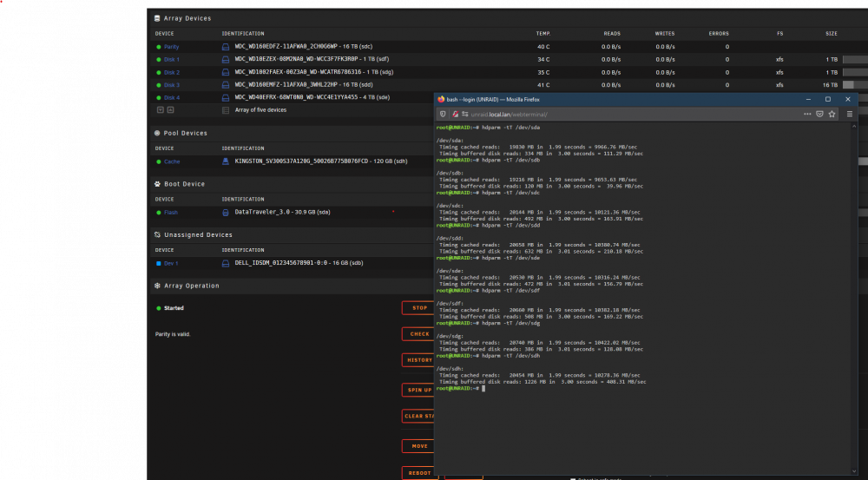Screen dimensions: 868x480
Task: Open Firefox tracking protection shield
Action: click(443, 114)
